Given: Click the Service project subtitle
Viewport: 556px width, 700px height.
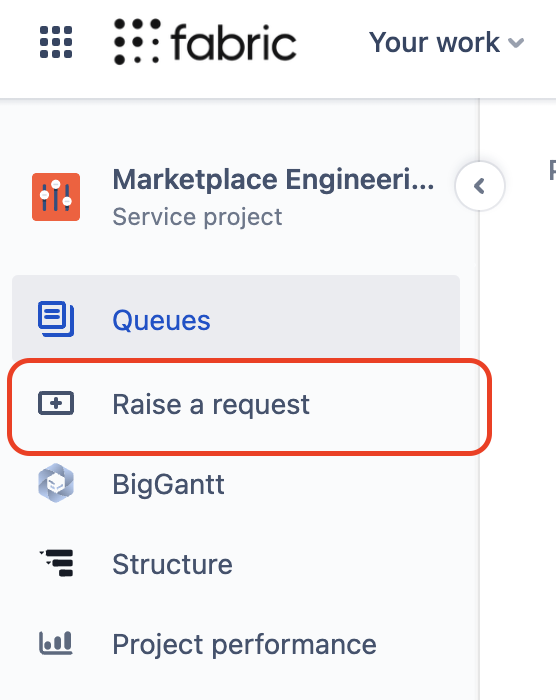Looking at the screenshot, I should [x=197, y=217].
